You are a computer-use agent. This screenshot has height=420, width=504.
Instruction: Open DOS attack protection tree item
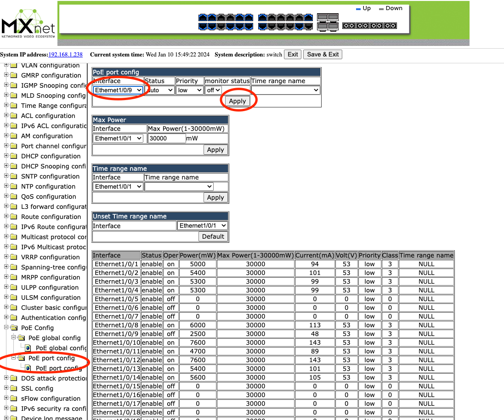point(54,378)
